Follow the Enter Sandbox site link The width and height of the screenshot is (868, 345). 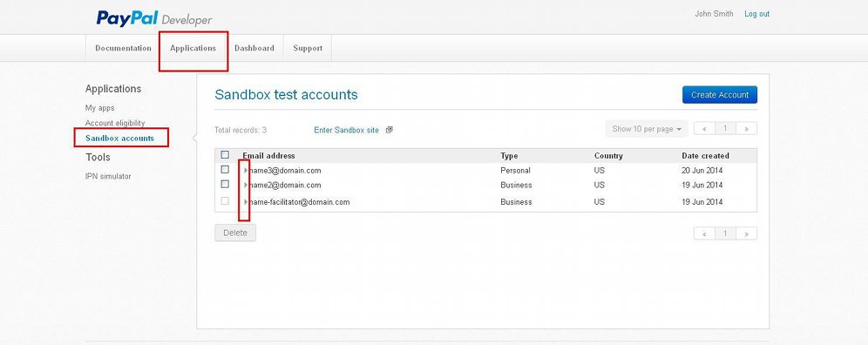tap(347, 130)
